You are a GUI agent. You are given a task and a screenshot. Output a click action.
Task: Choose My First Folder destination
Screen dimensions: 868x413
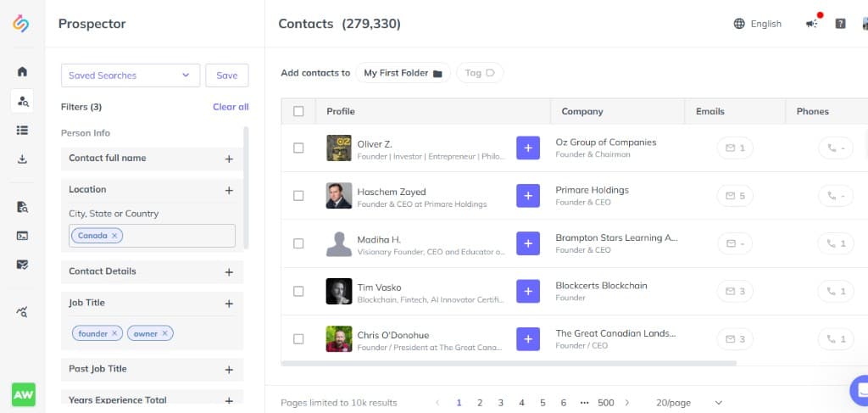coord(403,73)
